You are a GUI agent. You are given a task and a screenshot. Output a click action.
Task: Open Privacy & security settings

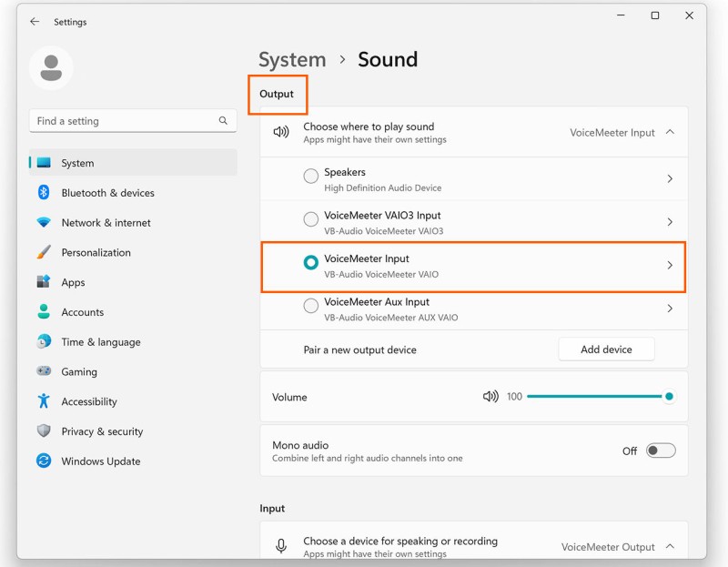pos(133,431)
